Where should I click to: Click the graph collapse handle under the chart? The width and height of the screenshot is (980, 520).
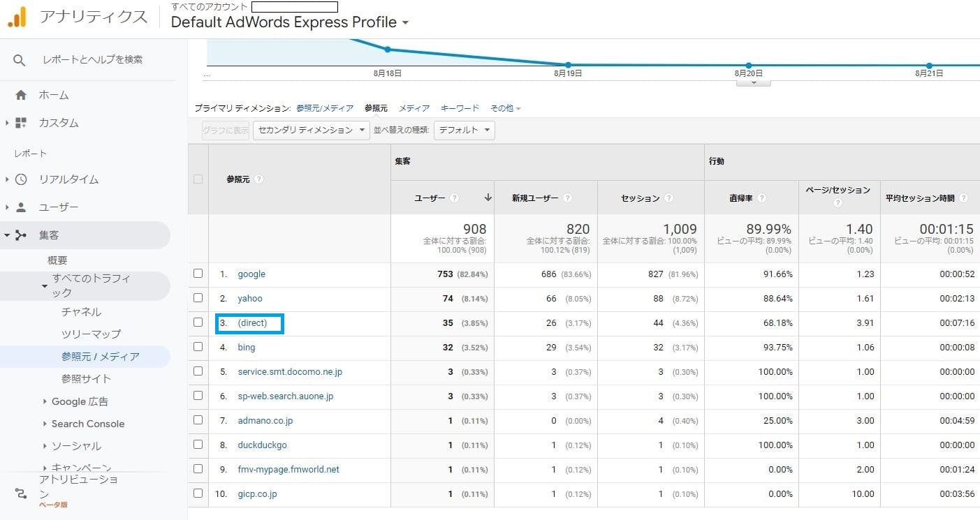pos(754,82)
